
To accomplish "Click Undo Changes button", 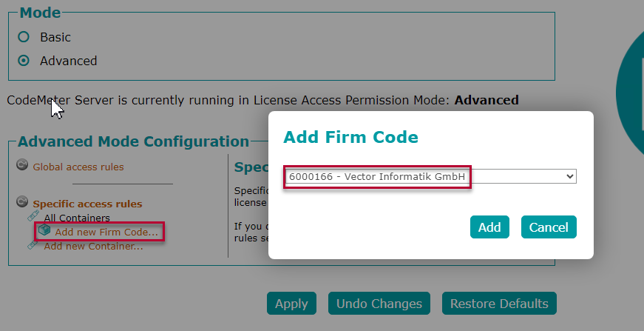I will [x=379, y=304].
